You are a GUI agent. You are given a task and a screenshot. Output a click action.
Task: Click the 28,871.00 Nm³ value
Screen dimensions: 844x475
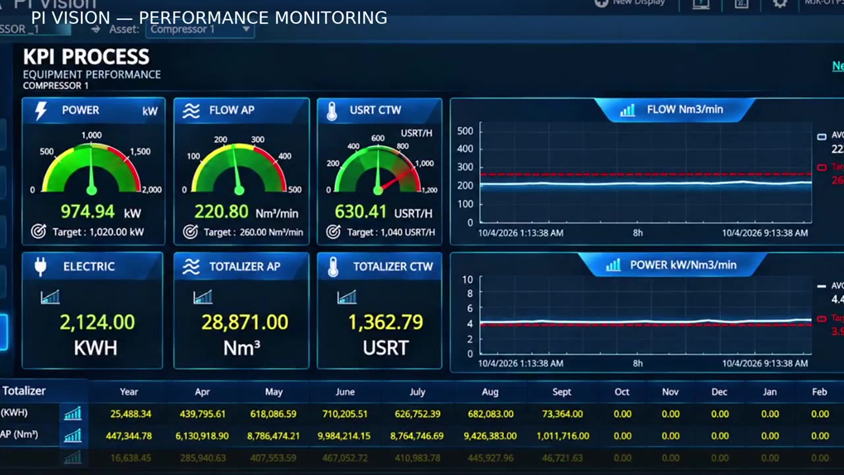[244, 322]
